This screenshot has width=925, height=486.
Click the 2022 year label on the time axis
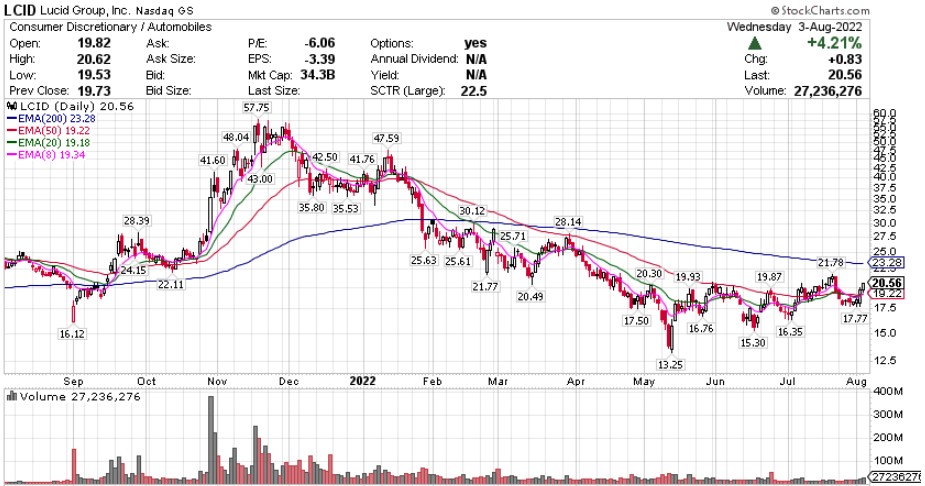tap(362, 381)
